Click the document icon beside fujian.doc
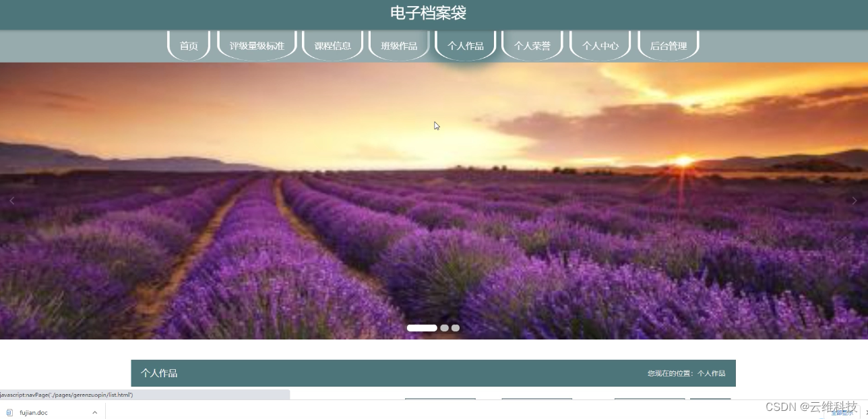This screenshot has width=868, height=419. 9,412
